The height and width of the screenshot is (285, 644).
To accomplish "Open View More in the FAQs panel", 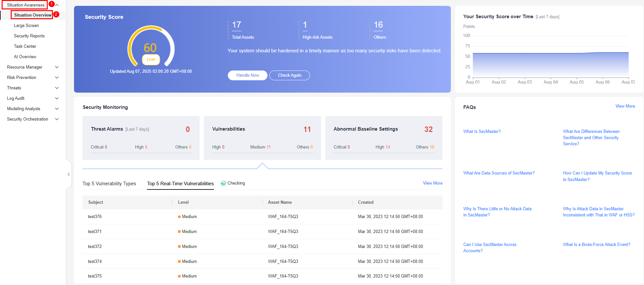I will [625, 106].
